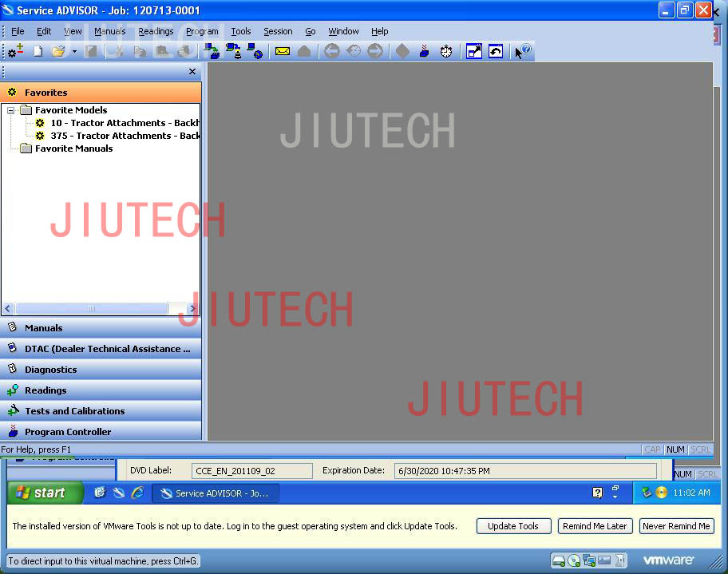This screenshot has width=728, height=574.
Task: Launch Internet Explorer from quick launch
Action: (137, 493)
